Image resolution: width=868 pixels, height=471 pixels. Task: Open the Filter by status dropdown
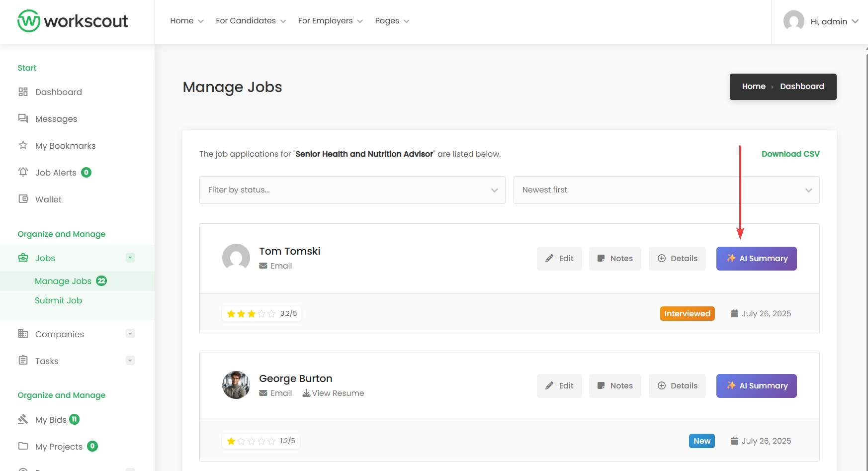352,190
